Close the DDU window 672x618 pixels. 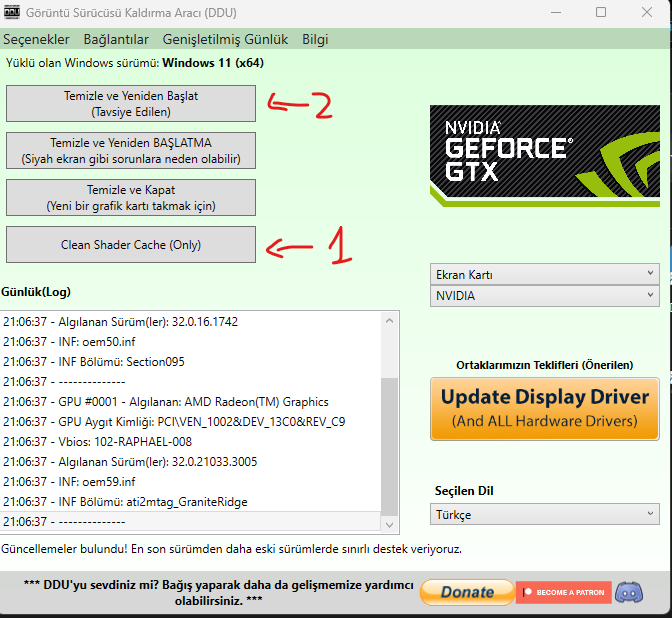[647, 12]
